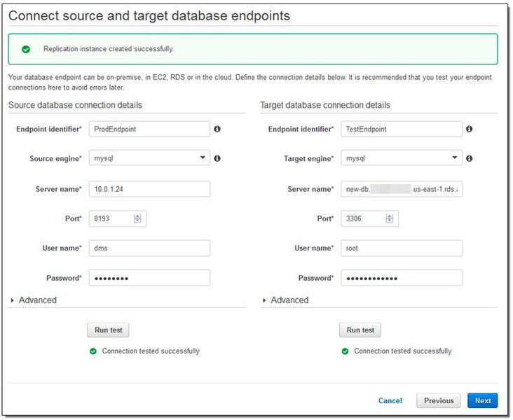Screen dimensions: 513x420
Task: Click the source port 8193 stepper
Action: (x=137, y=219)
